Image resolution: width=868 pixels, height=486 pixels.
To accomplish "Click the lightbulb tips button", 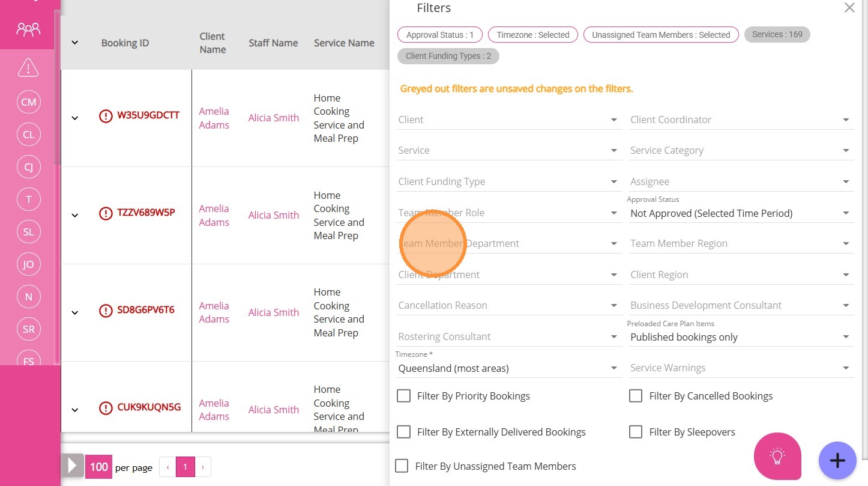I will click(x=777, y=456).
